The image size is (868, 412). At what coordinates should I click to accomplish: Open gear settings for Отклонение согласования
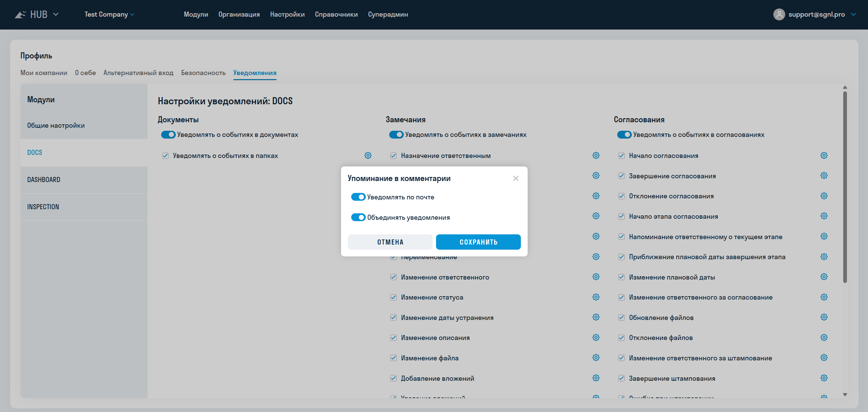[824, 196]
